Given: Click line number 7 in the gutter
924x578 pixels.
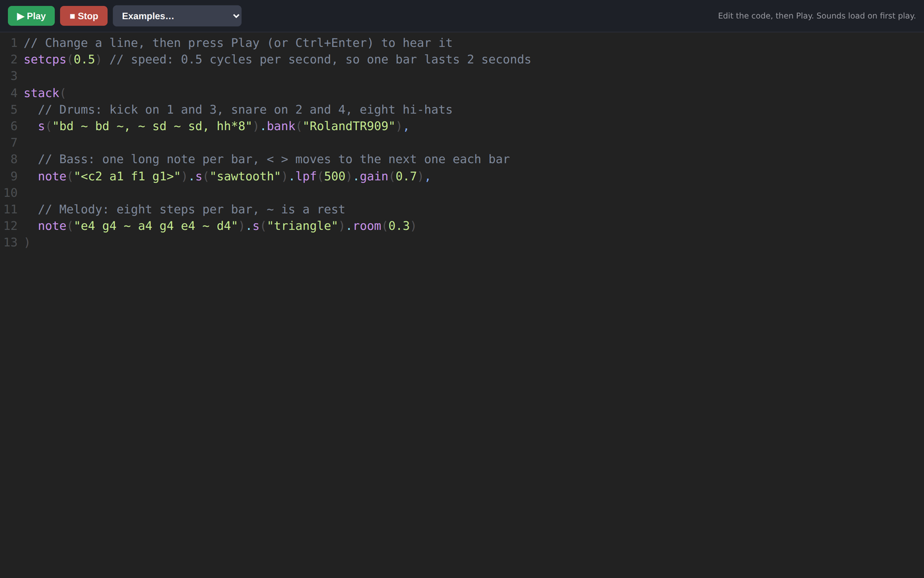Looking at the screenshot, I should (x=14, y=143).
